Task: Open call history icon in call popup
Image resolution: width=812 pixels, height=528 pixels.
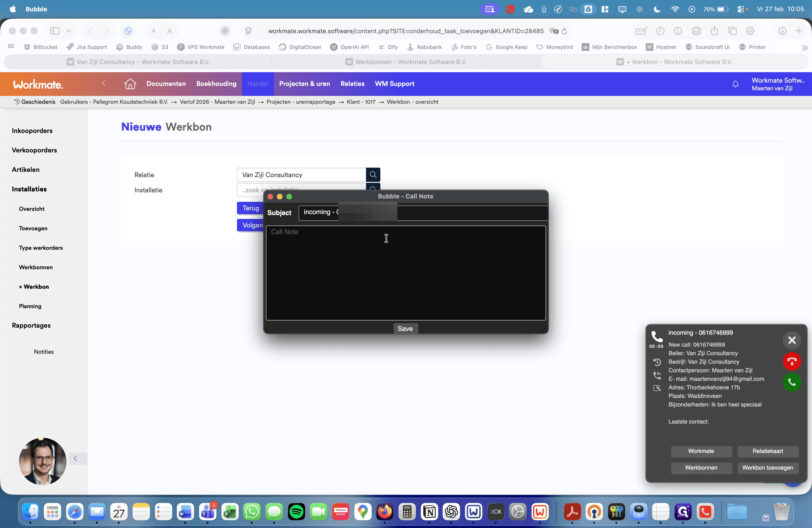Action: [657, 362]
